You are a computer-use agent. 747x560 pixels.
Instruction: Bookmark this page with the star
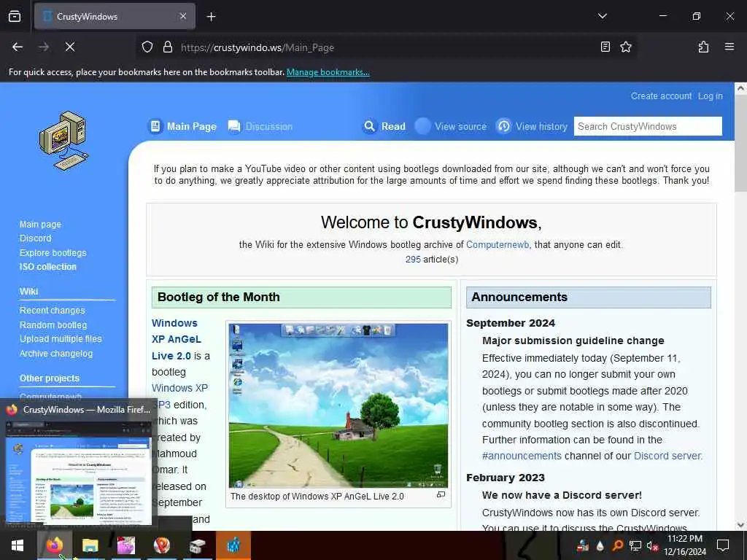click(x=626, y=47)
